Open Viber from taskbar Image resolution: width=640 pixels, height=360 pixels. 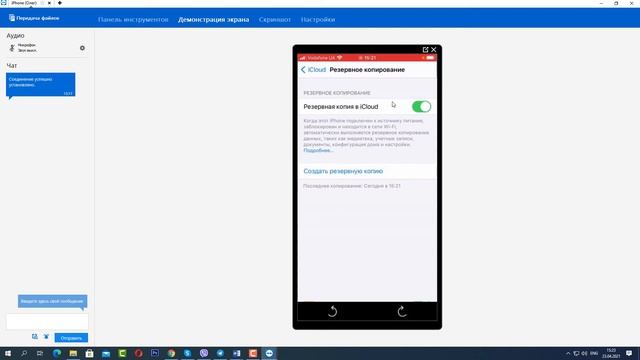coord(204,353)
